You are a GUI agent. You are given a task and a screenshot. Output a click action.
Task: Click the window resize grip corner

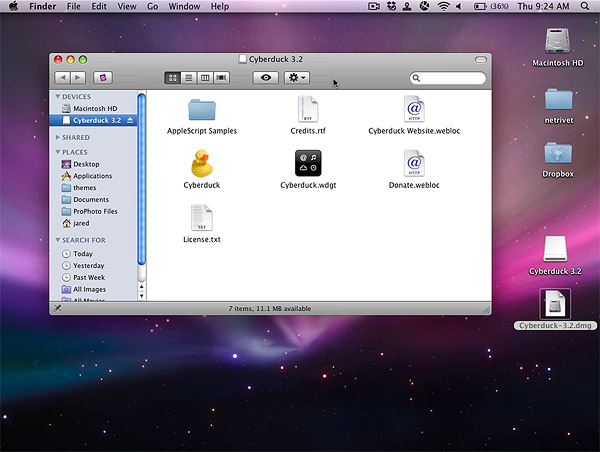point(487,310)
